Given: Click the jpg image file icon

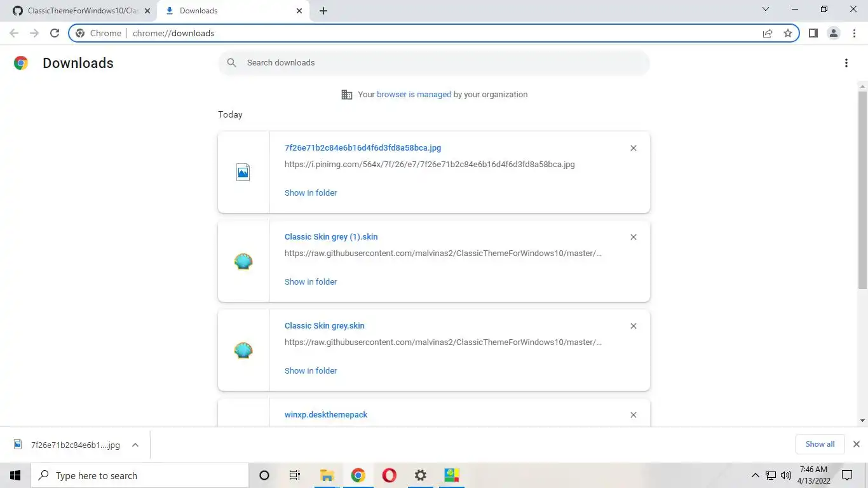Looking at the screenshot, I should (243, 172).
